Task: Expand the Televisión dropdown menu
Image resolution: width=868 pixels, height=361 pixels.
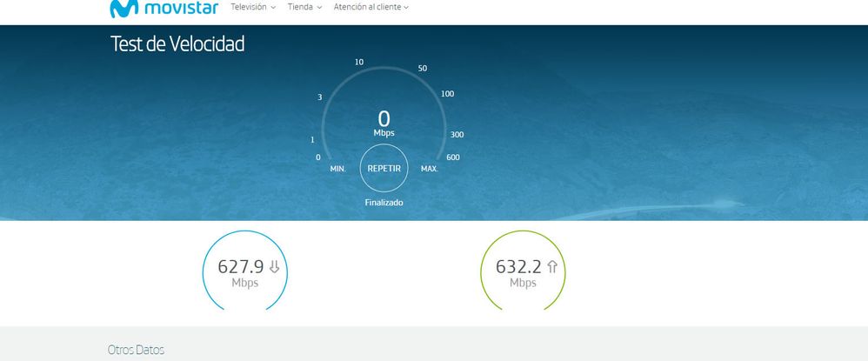Action: click(x=253, y=7)
